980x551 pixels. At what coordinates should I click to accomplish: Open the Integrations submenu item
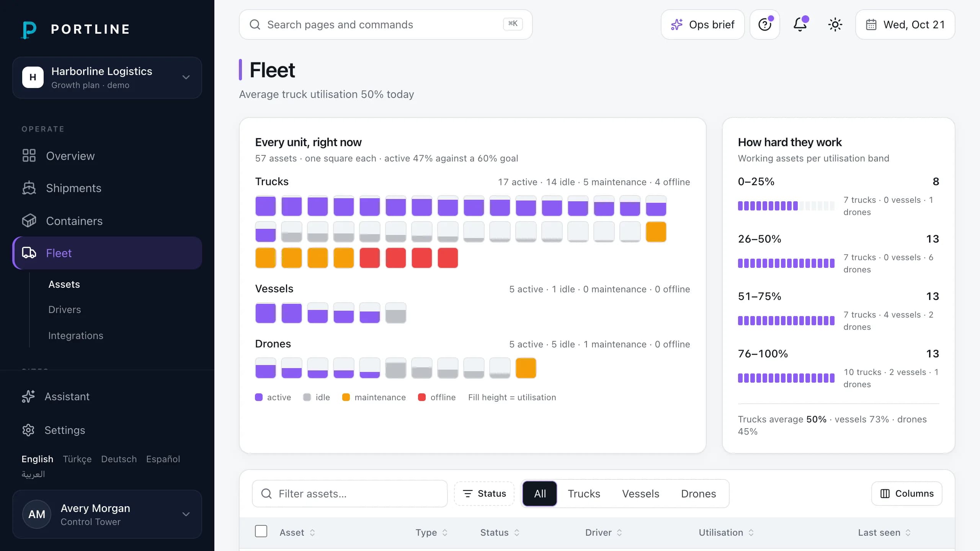[x=76, y=336]
